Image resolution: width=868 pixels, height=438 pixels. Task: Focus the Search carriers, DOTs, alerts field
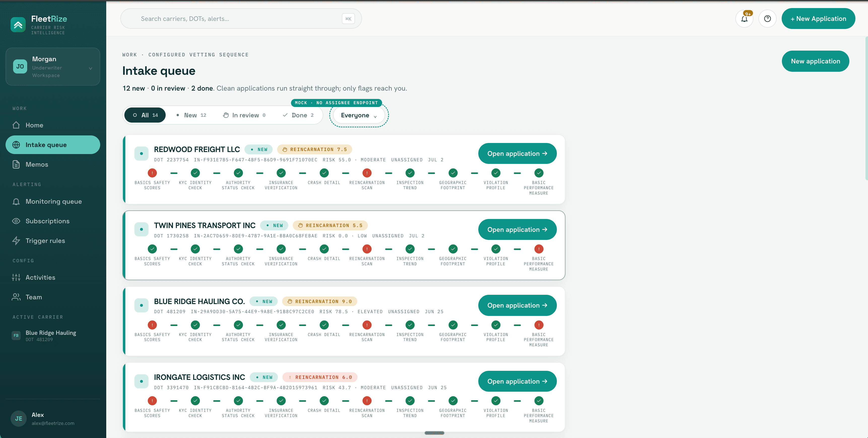(241, 19)
